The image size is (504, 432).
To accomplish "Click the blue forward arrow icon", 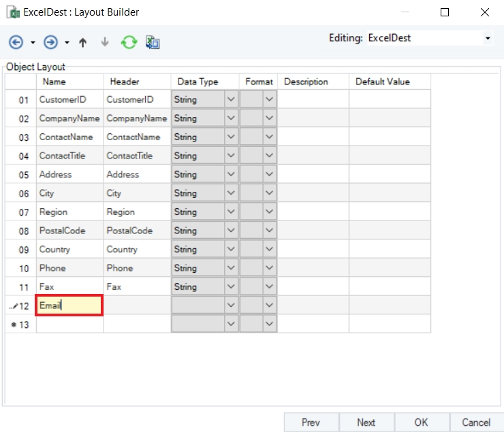I will pyautogui.click(x=50, y=42).
